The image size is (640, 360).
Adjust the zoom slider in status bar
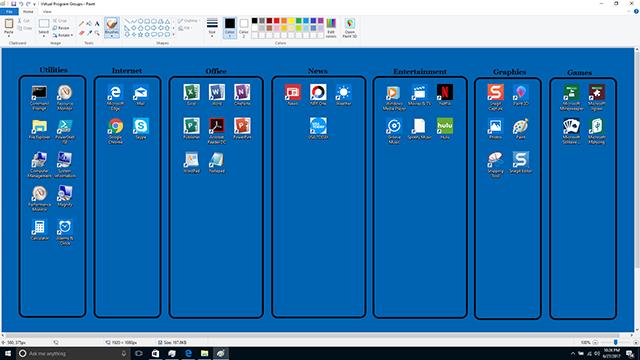(x=616, y=342)
